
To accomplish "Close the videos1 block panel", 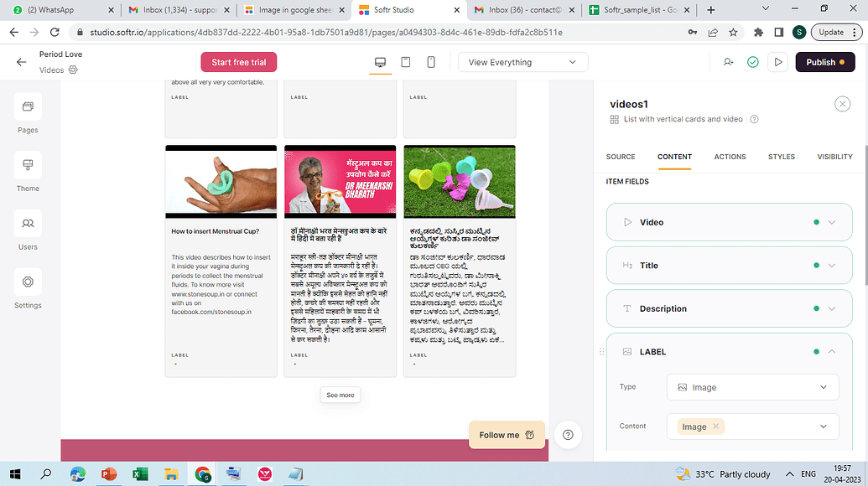I will 842,104.
